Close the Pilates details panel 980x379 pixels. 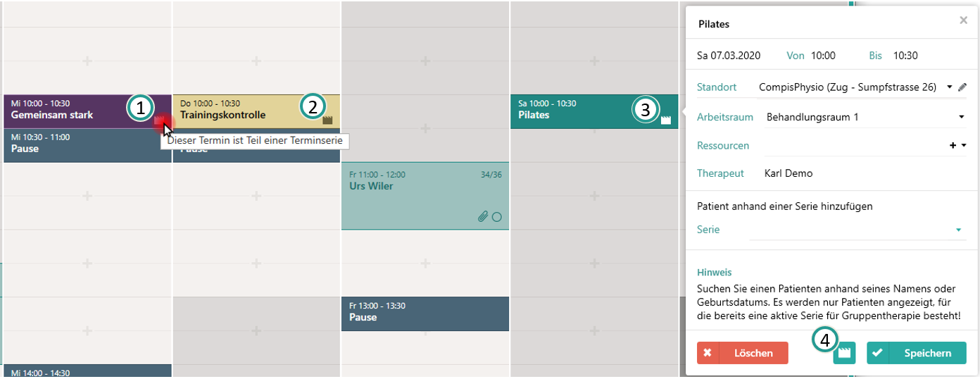(x=963, y=21)
